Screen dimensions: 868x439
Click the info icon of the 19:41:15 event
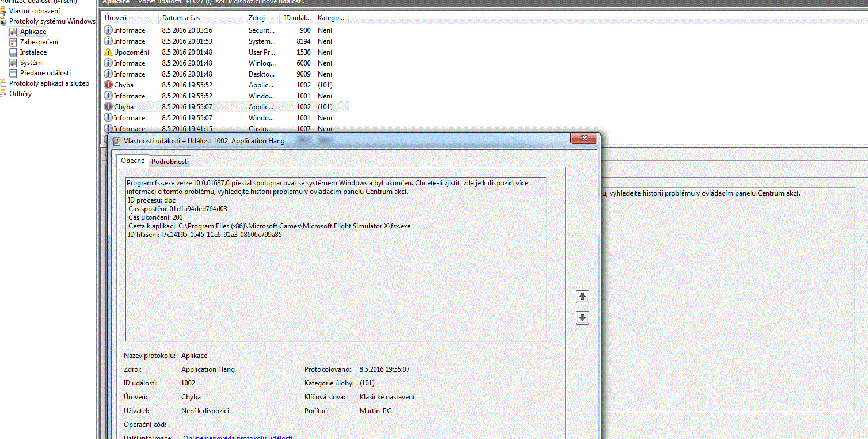108,129
